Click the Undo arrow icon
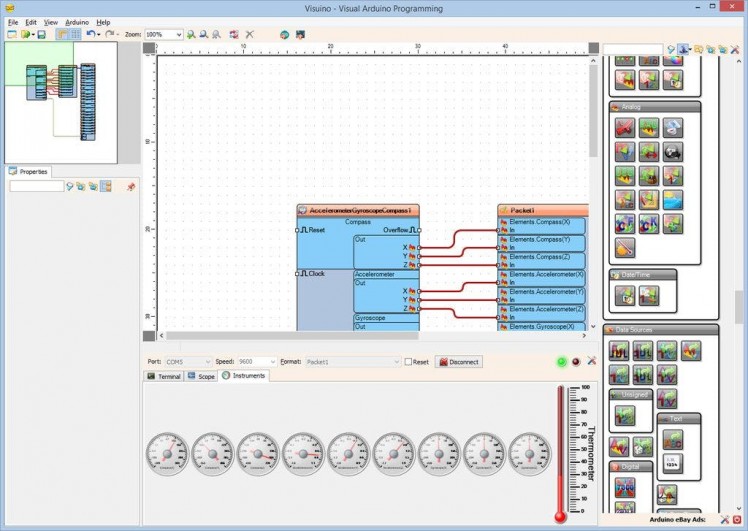 [x=90, y=34]
